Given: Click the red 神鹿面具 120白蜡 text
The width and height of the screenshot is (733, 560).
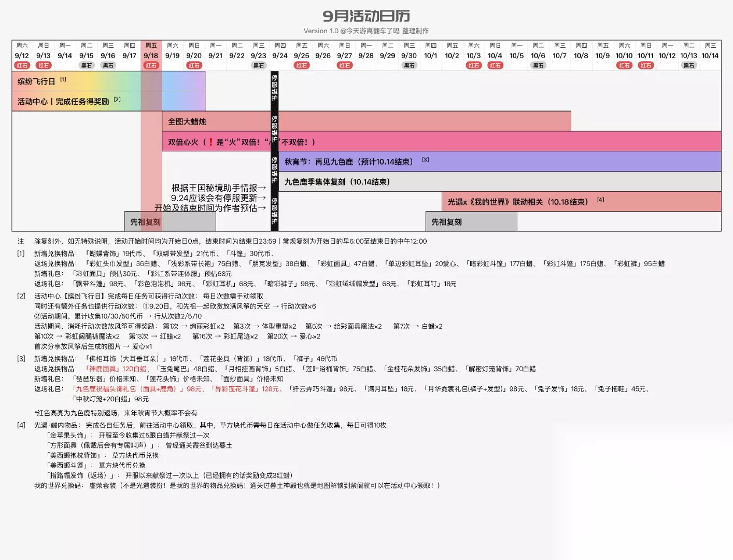Looking at the screenshot, I should (x=116, y=369).
